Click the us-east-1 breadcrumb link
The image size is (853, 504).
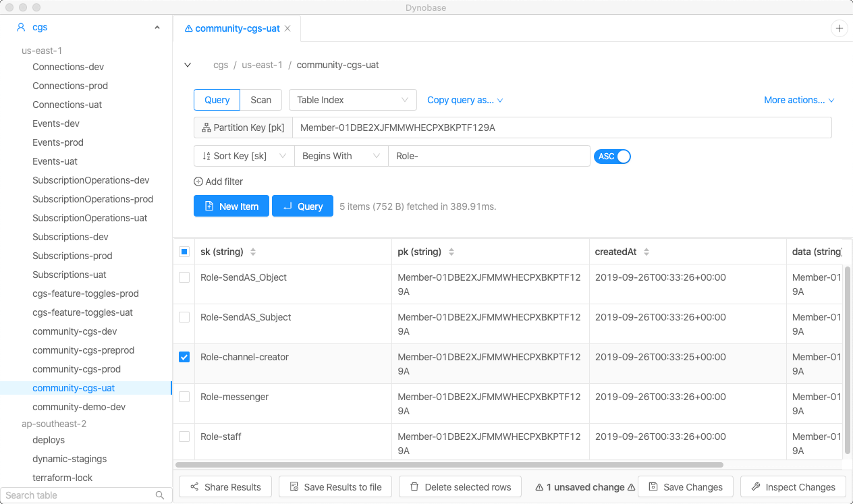point(262,65)
